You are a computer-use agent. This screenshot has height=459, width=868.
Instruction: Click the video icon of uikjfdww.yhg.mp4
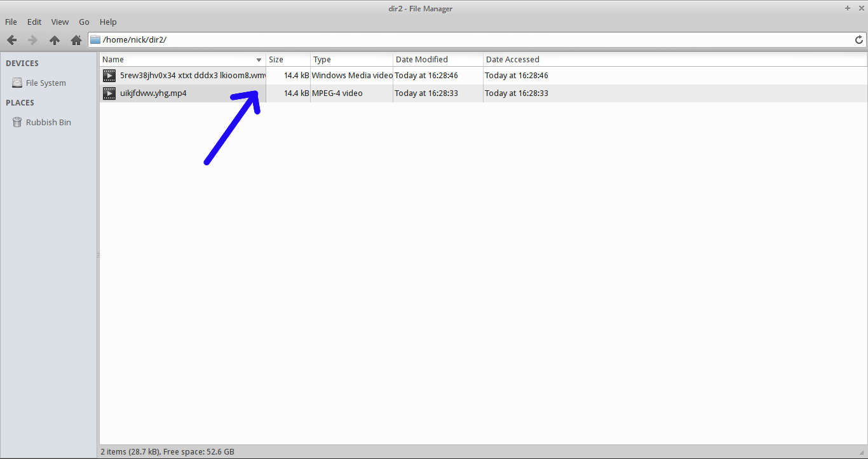coord(109,93)
